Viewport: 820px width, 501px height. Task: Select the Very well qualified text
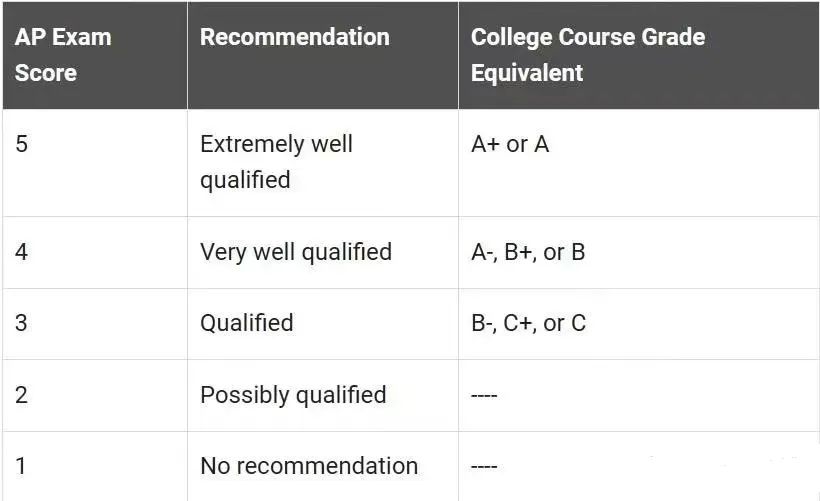[x=296, y=252]
